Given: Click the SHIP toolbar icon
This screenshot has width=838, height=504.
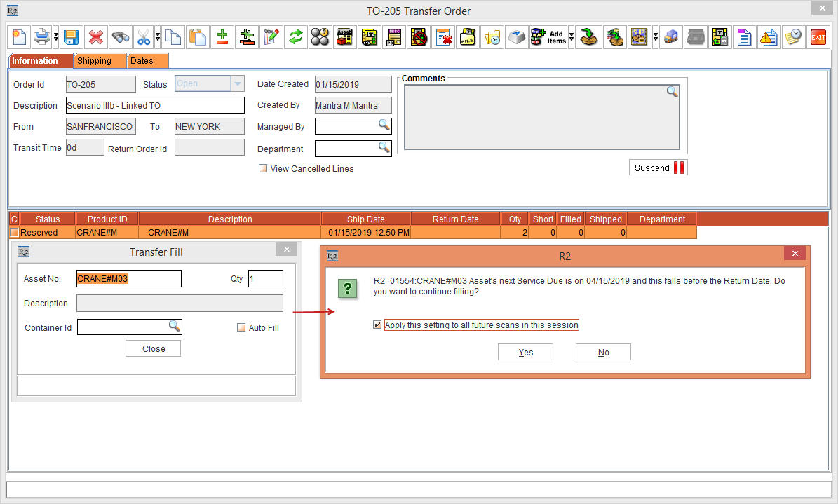Looking at the screenshot, I should point(639,37).
